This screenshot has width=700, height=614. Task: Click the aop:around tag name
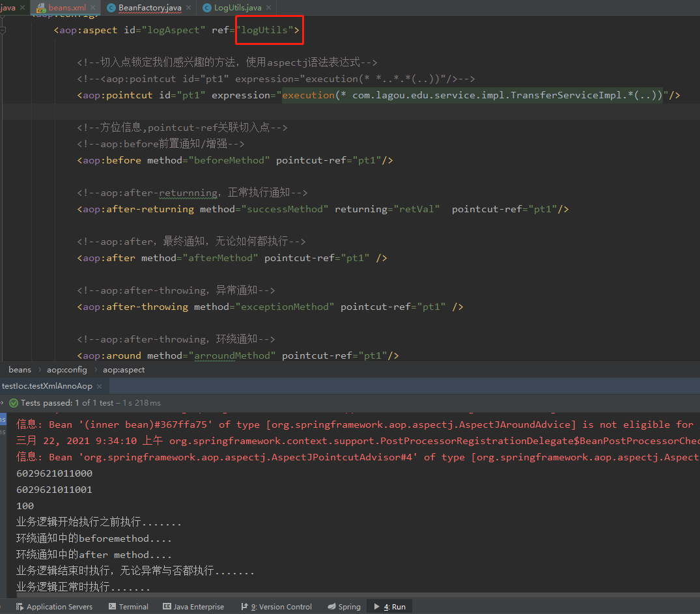pos(112,356)
